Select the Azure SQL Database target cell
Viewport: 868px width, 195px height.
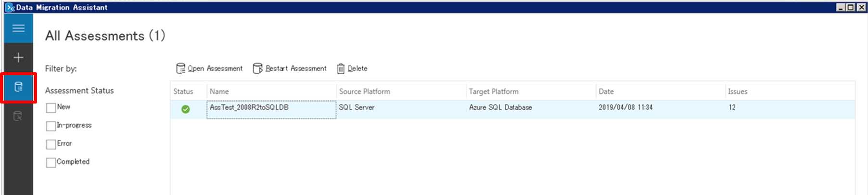pyautogui.click(x=500, y=107)
